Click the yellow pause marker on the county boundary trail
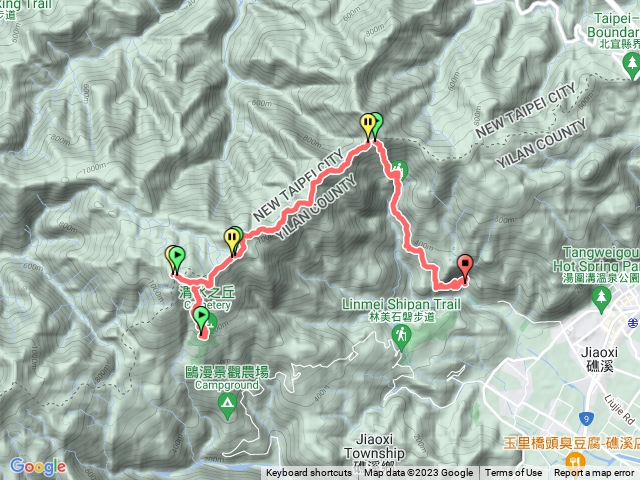This screenshot has height=480, width=640. [x=232, y=241]
